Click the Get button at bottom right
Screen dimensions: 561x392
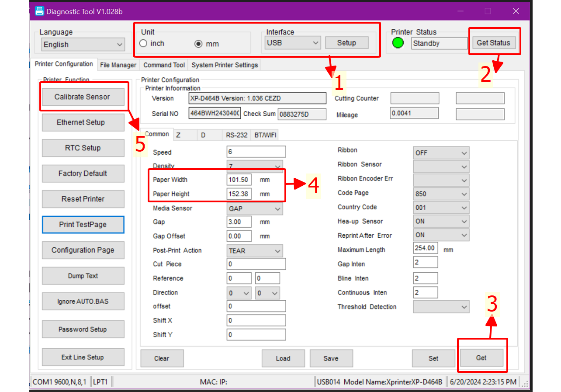[x=481, y=358]
